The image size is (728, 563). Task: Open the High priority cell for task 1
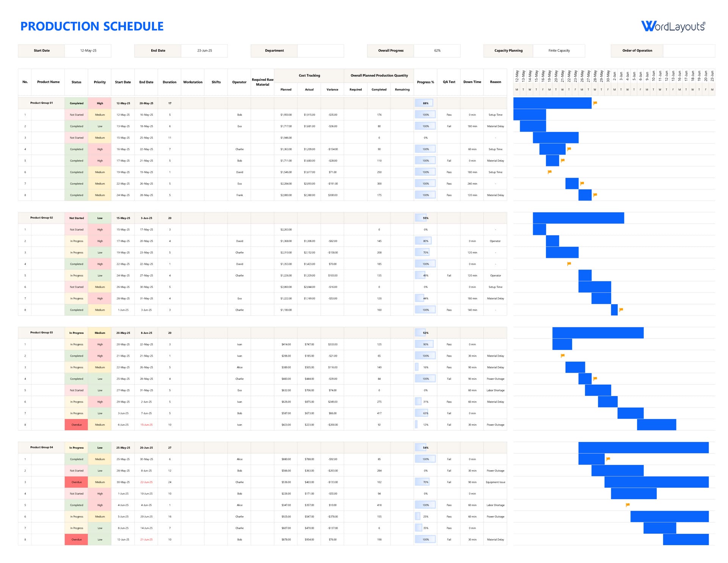(x=100, y=230)
